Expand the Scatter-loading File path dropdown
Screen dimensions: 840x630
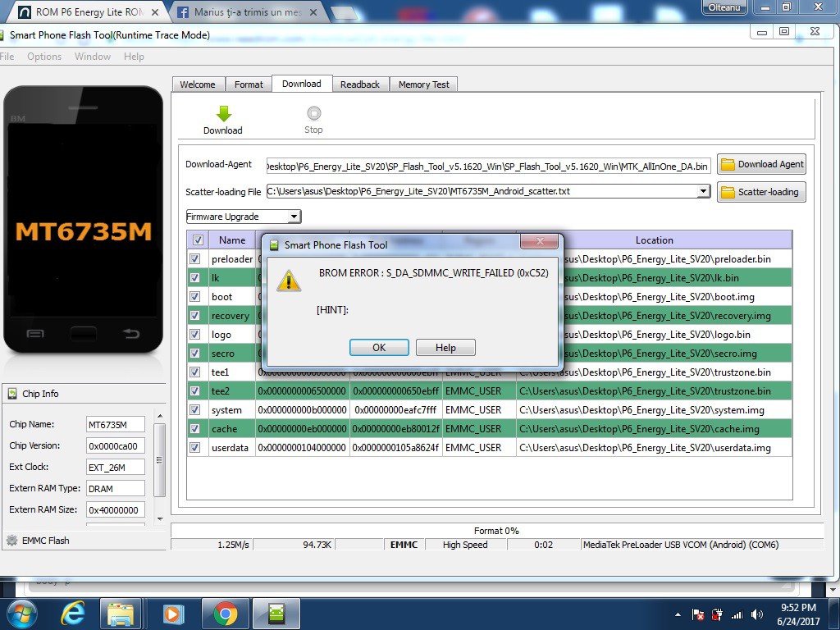[x=703, y=191]
